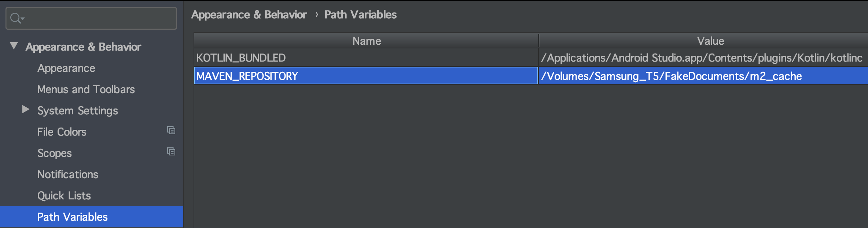
Task: Click the Appearance & Behavior breadcrumb
Action: point(249,15)
